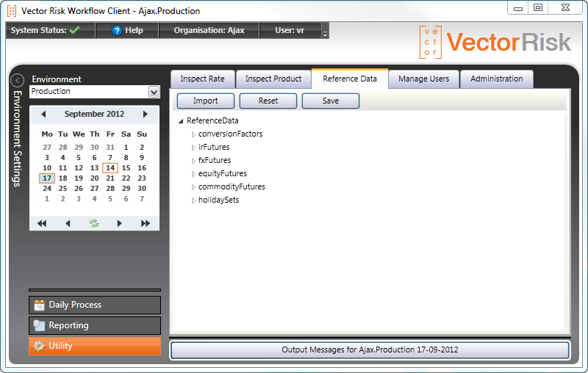The height and width of the screenshot is (373, 588).
Task: Click the Reset button
Action: pyautogui.click(x=268, y=101)
